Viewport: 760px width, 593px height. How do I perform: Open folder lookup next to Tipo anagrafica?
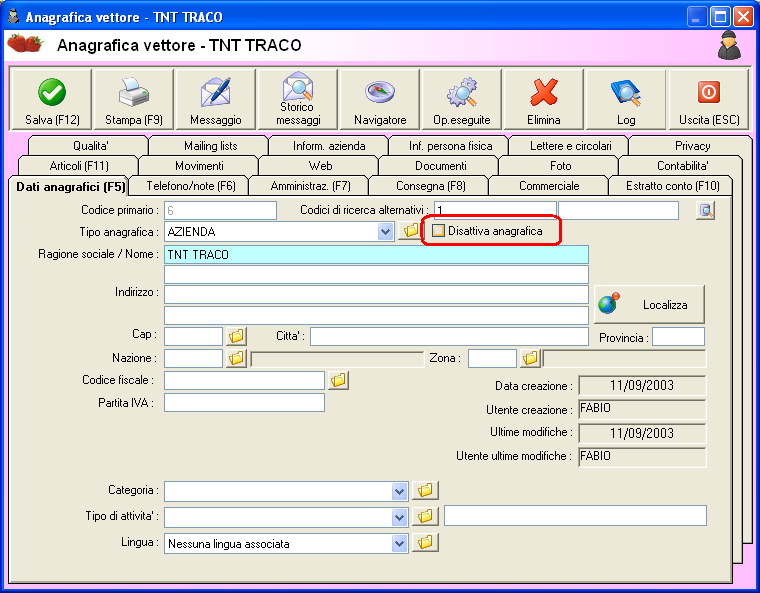tap(410, 231)
